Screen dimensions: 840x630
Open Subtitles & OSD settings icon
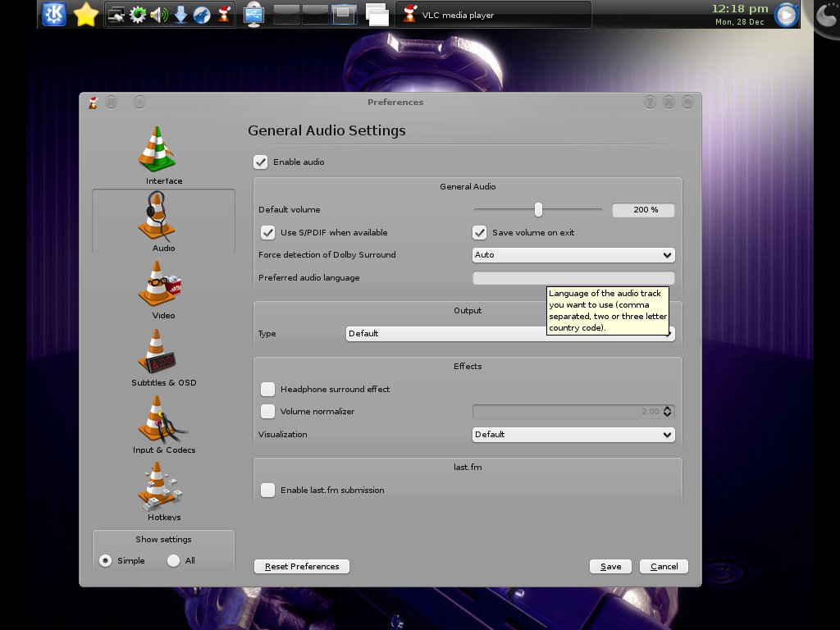pos(157,351)
